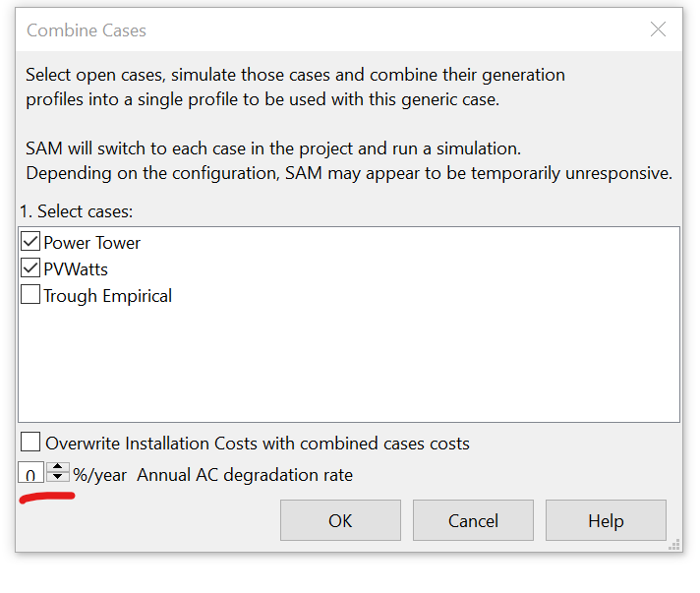Enable Overwrite Installation Costs checkbox

(x=30, y=443)
